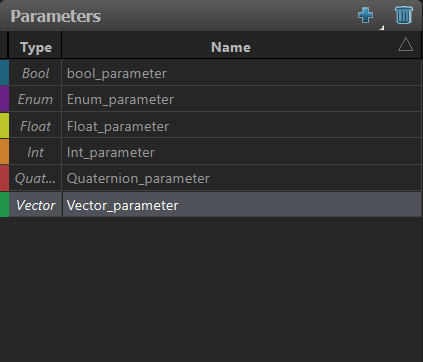
Task: Select the green Vector color swatch
Action: (x=4, y=204)
